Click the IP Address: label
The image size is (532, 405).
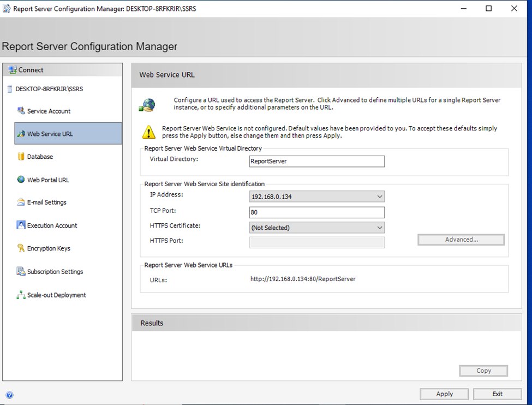click(166, 194)
